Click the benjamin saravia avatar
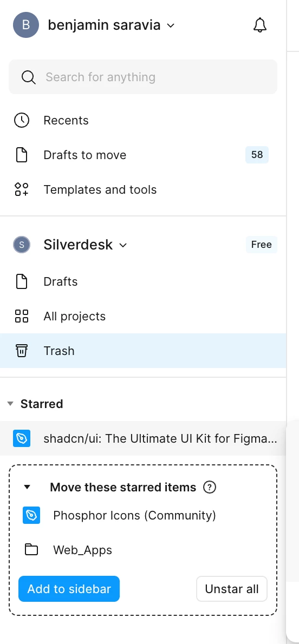Screen dimensions: 299x644 pyautogui.click(x=26, y=25)
